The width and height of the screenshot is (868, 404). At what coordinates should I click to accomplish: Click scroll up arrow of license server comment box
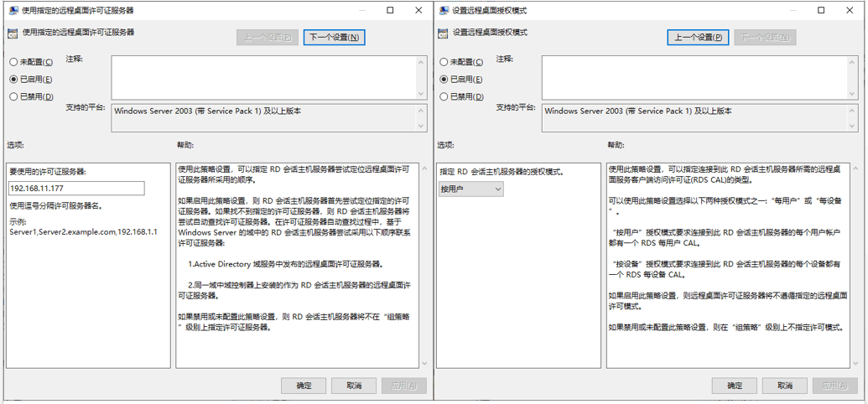(422, 63)
